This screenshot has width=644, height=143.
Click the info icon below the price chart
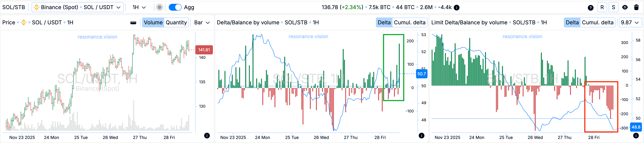tap(207, 136)
